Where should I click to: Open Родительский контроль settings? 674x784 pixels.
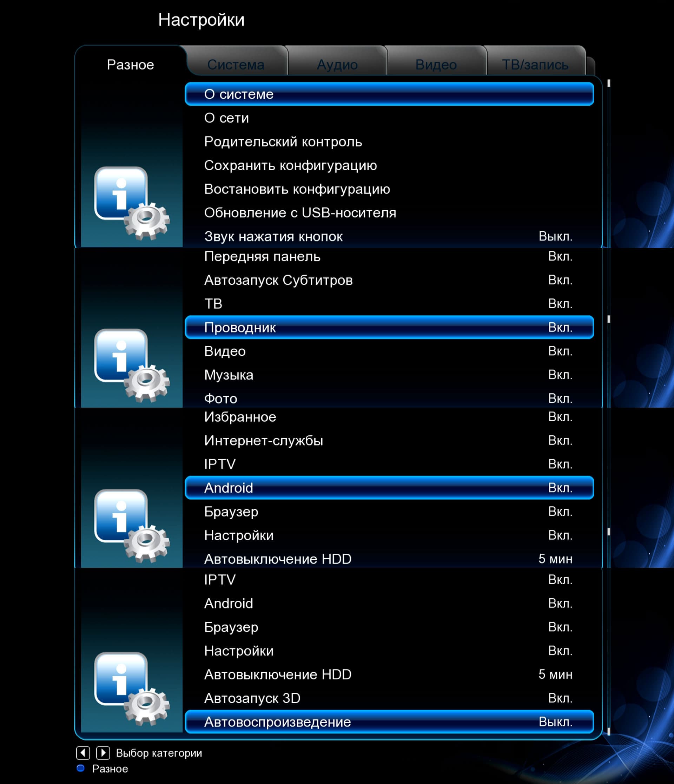point(283,141)
